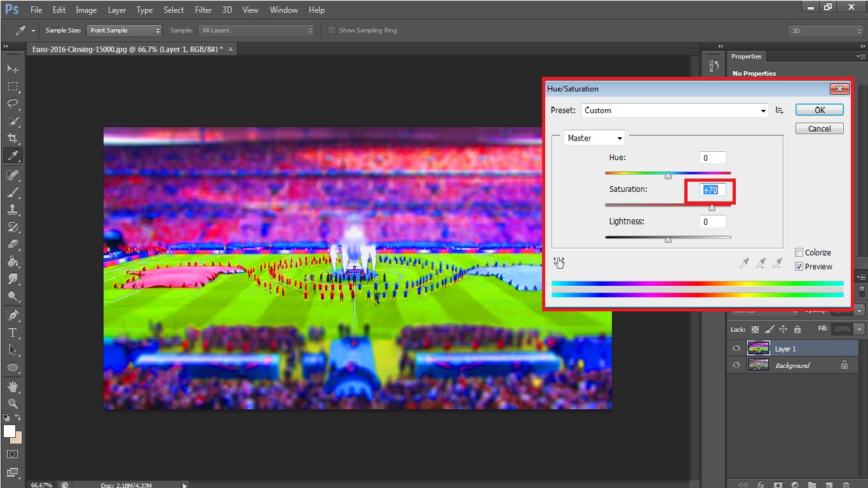Select the Crop tool
This screenshot has height=488, width=868.
coord(12,138)
